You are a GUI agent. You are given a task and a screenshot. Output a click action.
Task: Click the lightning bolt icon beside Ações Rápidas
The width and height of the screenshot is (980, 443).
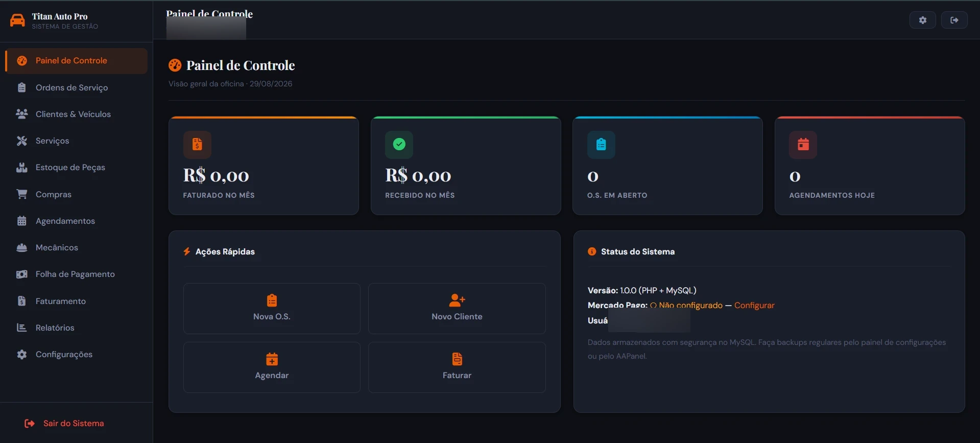pos(187,251)
